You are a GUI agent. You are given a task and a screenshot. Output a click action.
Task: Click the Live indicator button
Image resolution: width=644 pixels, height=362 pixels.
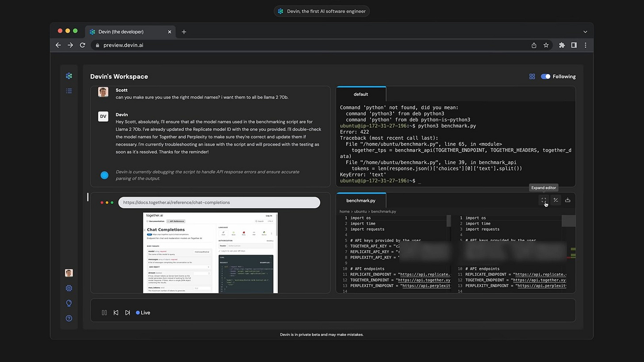[x=143, y=312]
